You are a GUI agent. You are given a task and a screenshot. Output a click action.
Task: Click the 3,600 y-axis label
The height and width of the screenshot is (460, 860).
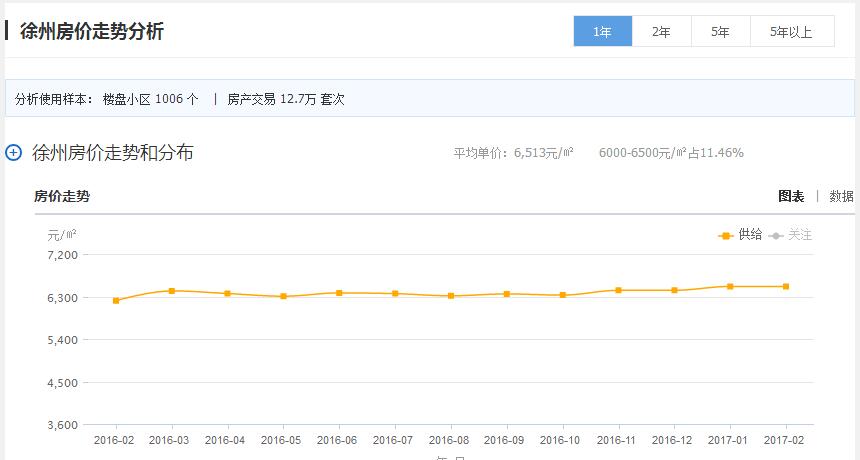(63, 425)
